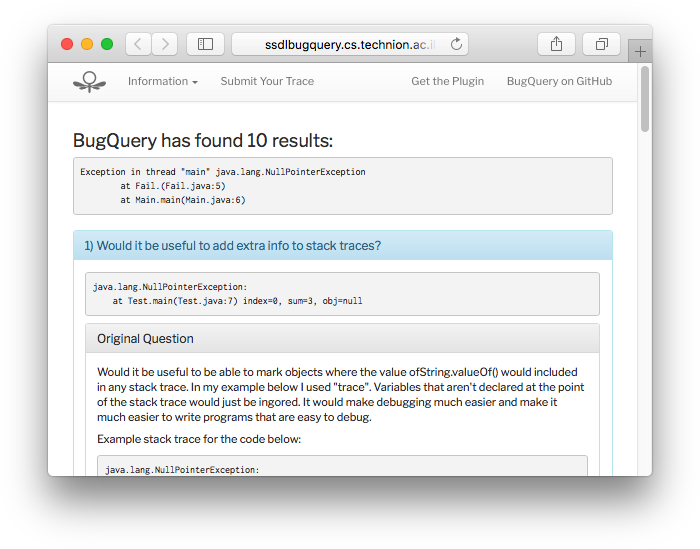Collapse result 1 about extra stack trace info

pos(343,245)
